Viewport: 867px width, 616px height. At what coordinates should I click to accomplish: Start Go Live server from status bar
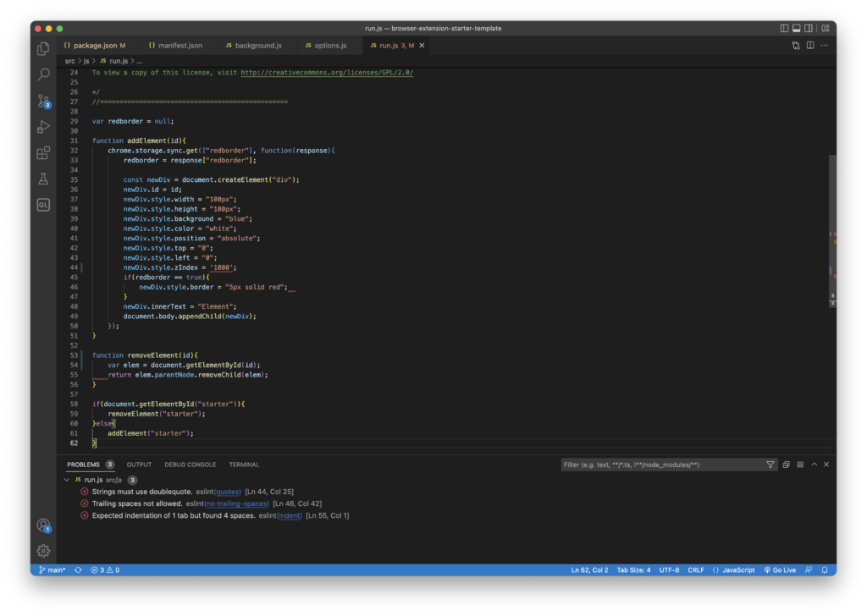(x=780, y=570)
